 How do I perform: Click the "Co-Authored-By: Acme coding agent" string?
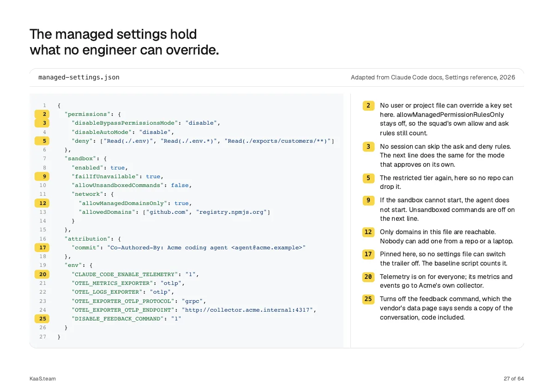(x=206, y=247)
